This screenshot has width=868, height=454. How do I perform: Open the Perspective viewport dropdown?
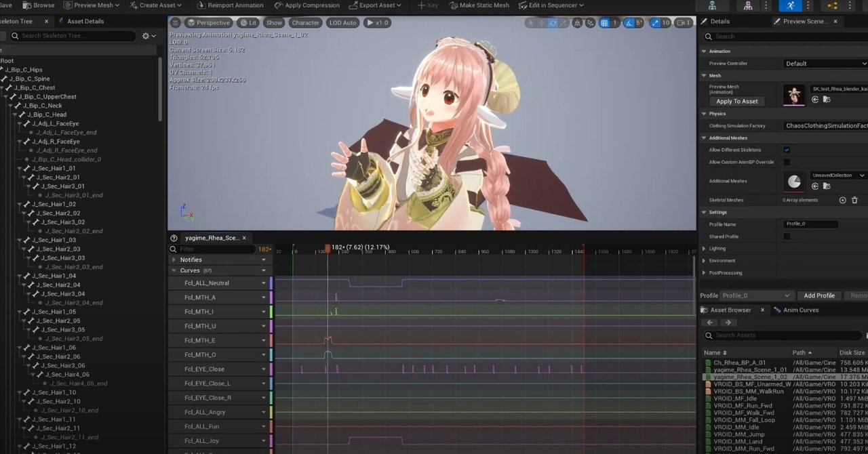[208, 22]
